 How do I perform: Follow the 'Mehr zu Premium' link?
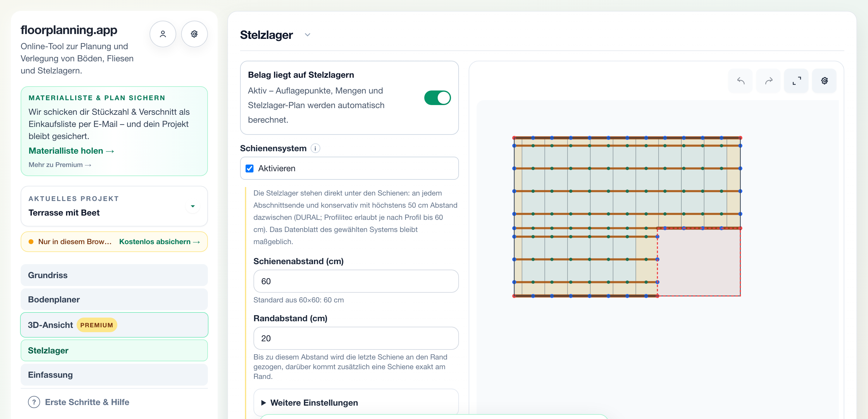click(x=60, y=165)
